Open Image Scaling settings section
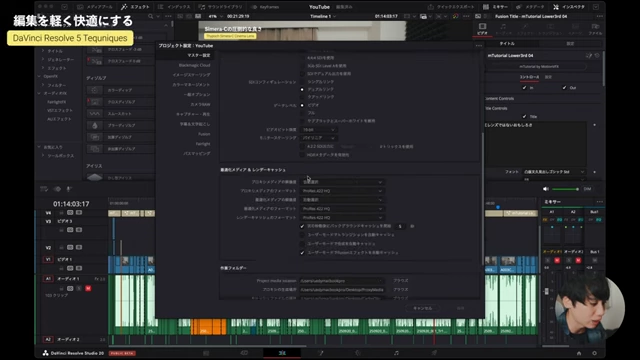 (x=191, y=75)
